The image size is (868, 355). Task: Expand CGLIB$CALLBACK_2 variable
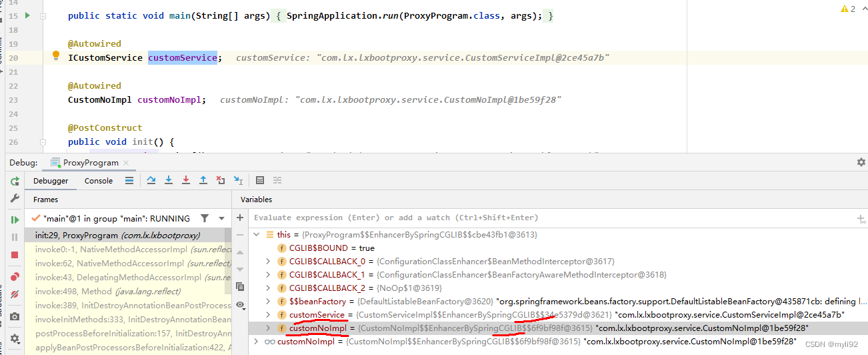click(x=269, y=288)
